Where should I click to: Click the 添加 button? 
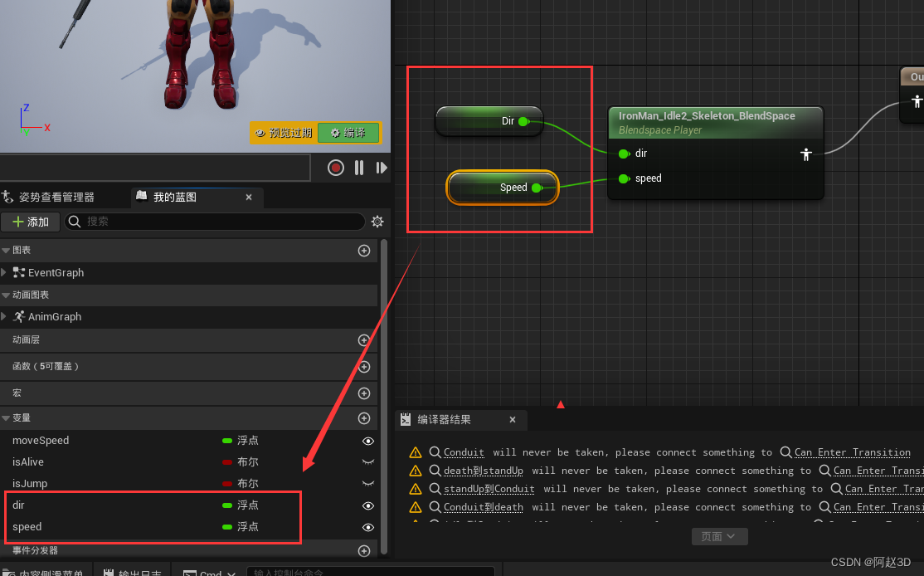[x=31, y=222]
